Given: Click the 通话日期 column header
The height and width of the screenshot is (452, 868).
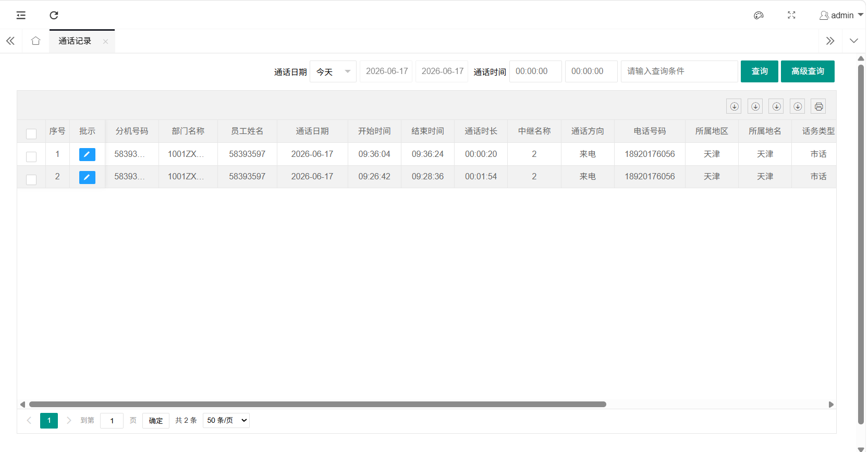Looking at the screenshot, I should 312,131.
